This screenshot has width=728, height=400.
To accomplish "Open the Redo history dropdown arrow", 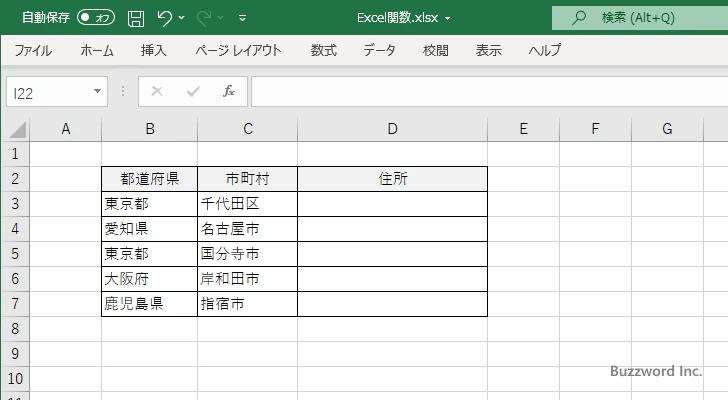I will tap(221, 18).
